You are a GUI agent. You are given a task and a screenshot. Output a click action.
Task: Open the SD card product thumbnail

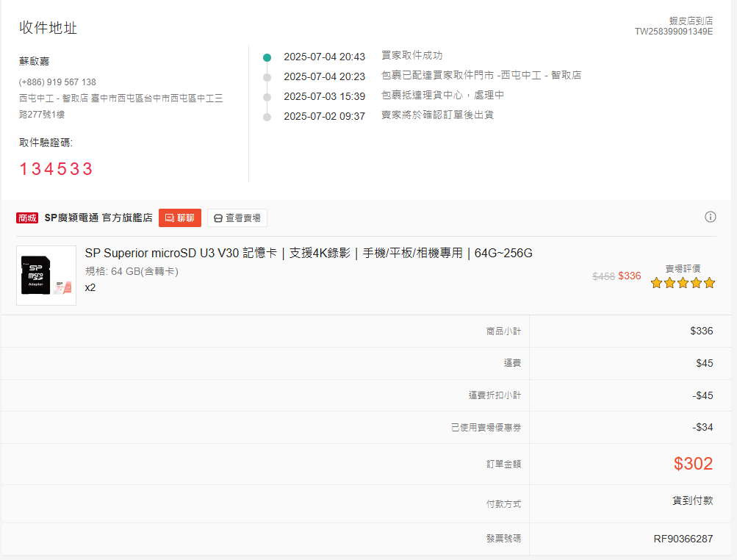pyautogui.click(x=46, y=276)
